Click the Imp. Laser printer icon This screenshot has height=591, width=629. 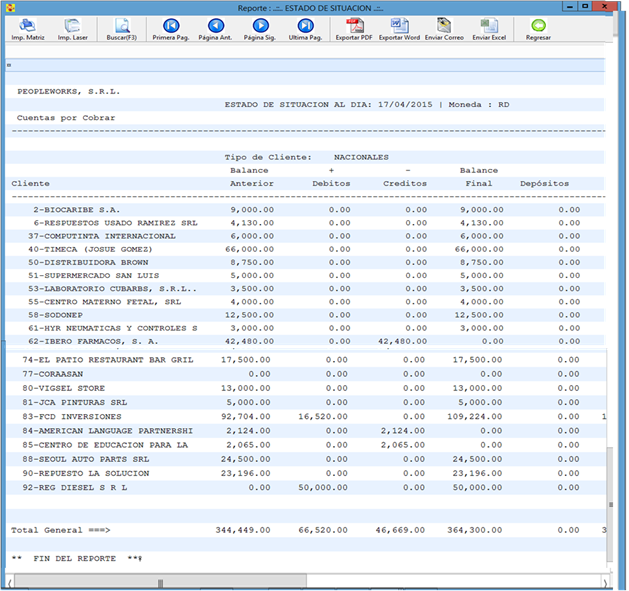(71, 25)
